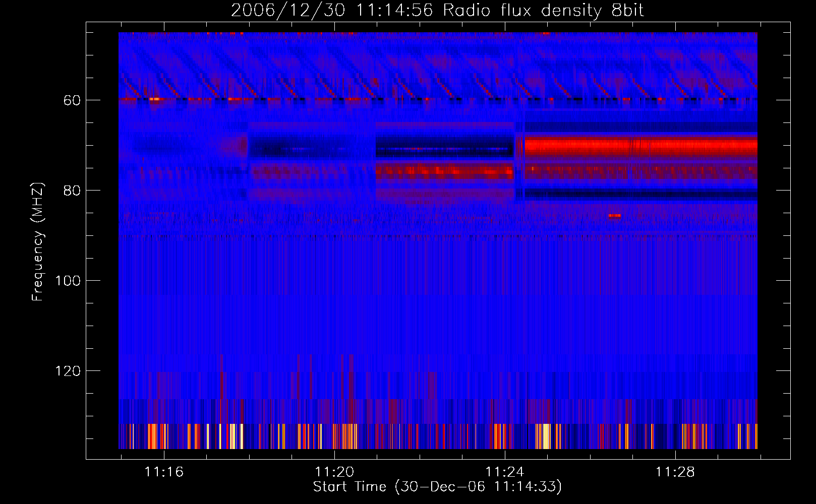Click the red band near 76 MHz around 11:22
Screen dimensions: 816x504
click(445, 171)
